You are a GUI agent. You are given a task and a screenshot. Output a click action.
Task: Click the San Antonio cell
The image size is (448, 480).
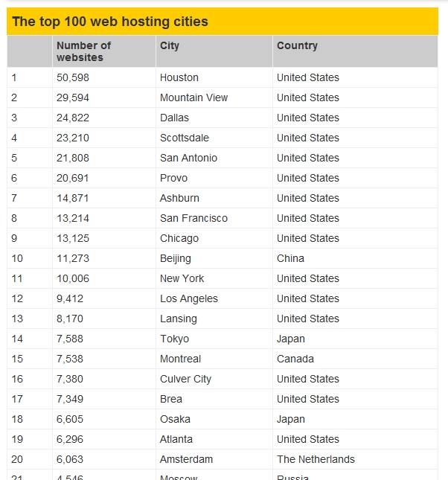pyautogui.click(x=189, y=158)
